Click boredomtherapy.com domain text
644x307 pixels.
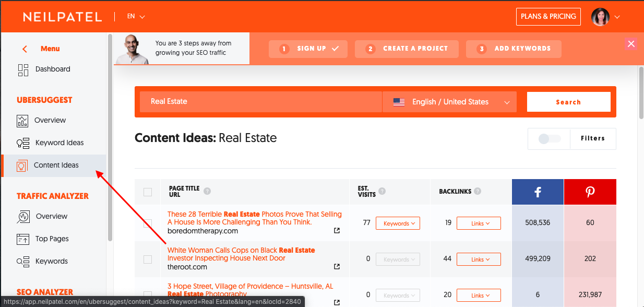pyautogui.click(x=202, y=231)
